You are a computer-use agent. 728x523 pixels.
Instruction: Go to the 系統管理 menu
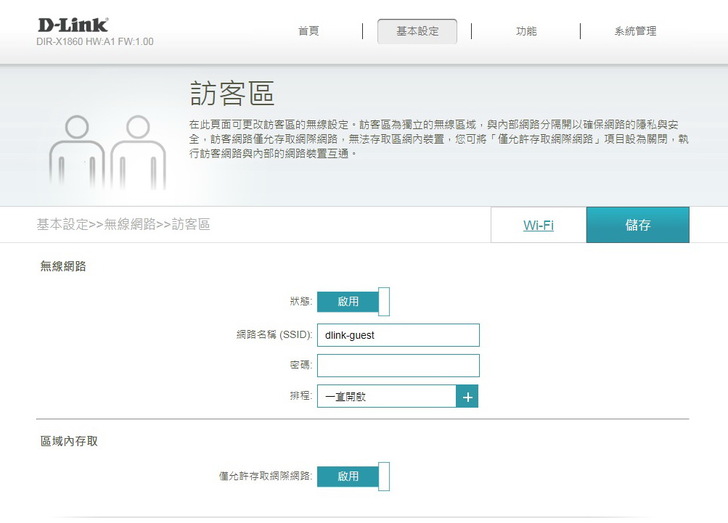[x=635, y=31]
